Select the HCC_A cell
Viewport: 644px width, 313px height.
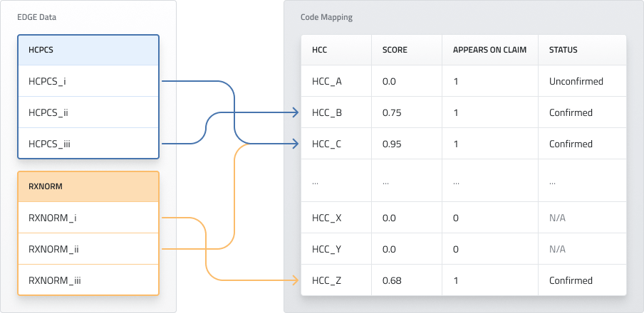(327, 81)
